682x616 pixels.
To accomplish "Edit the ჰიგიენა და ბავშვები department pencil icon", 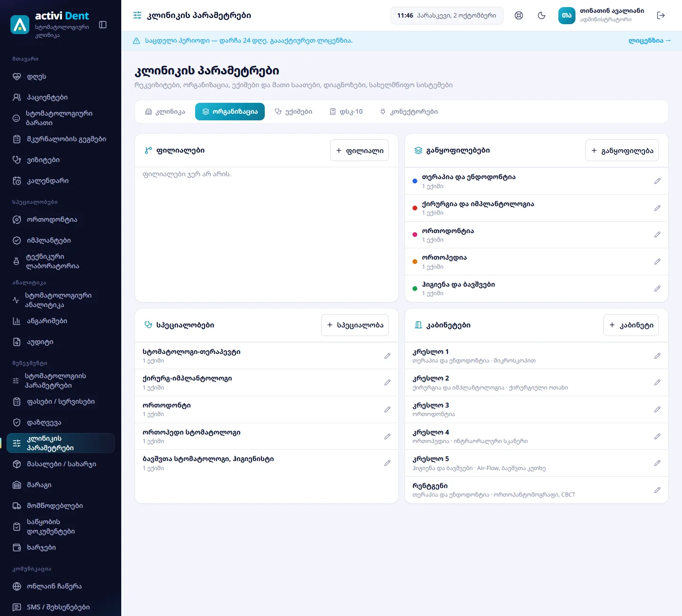I will (657, 289).
